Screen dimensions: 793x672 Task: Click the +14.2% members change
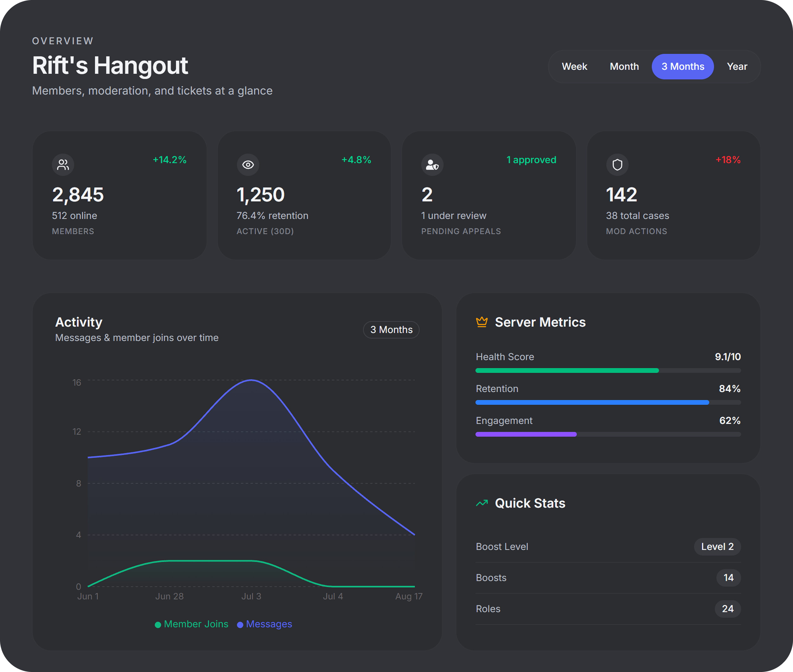(x=170, y=160)
